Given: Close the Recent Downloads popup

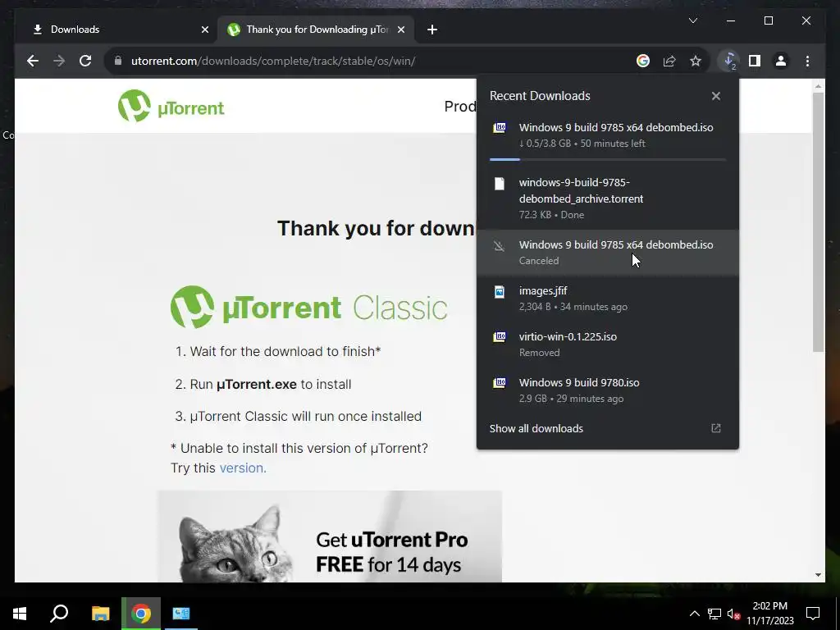Looking at the screenshot, I should tap(715, 97).
